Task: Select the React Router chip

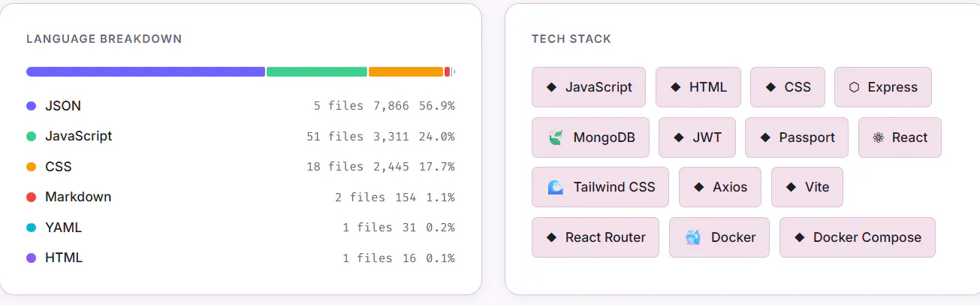Action: tap(596, 237)
